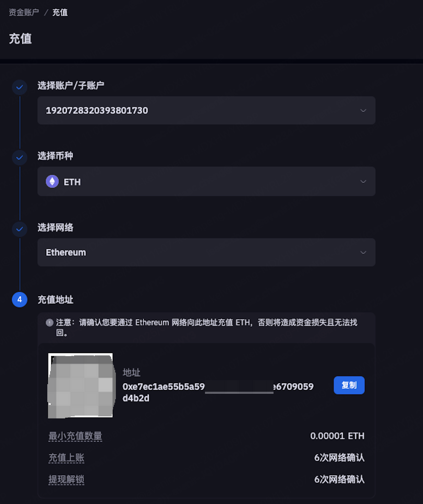
Task: Click the 充值地址 section heading
Action: (55, 300)
